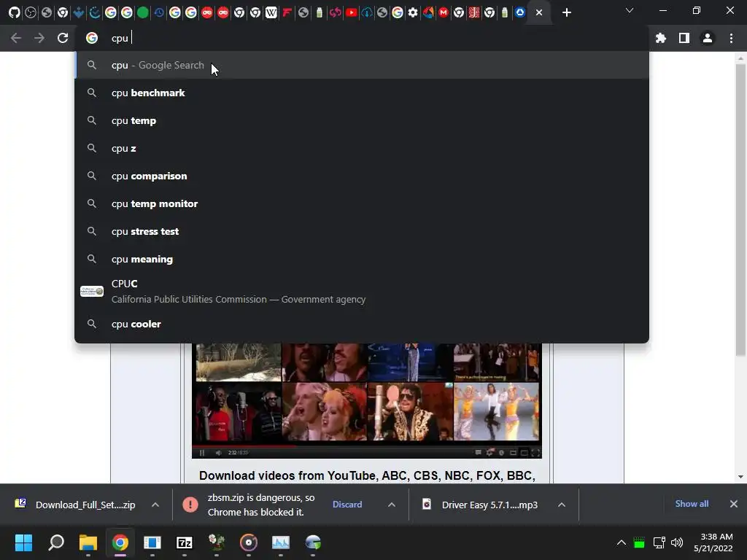
Task: Enter fullscreen in the embedded video player
Action: [x=535, y=453]
